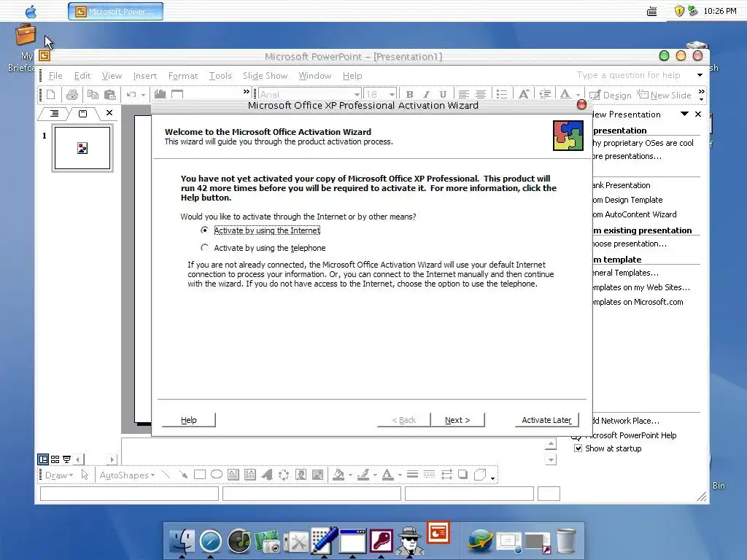
Task: Click the Insert Text Box icon
Action: (x=233, y=474)
